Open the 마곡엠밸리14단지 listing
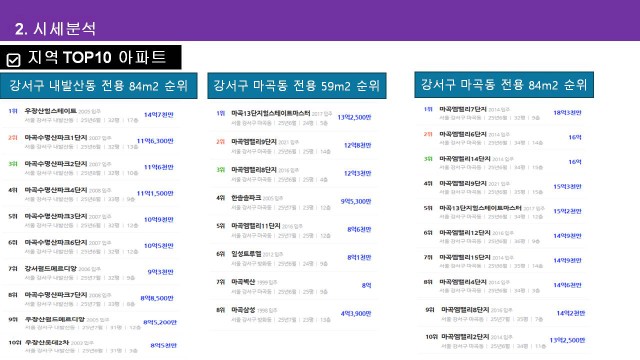 tap(464, 159)
